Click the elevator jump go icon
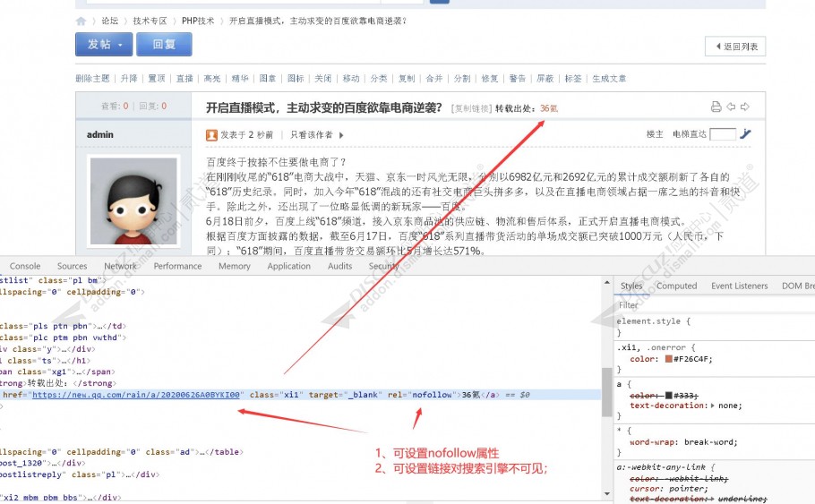 coord(745,134)
